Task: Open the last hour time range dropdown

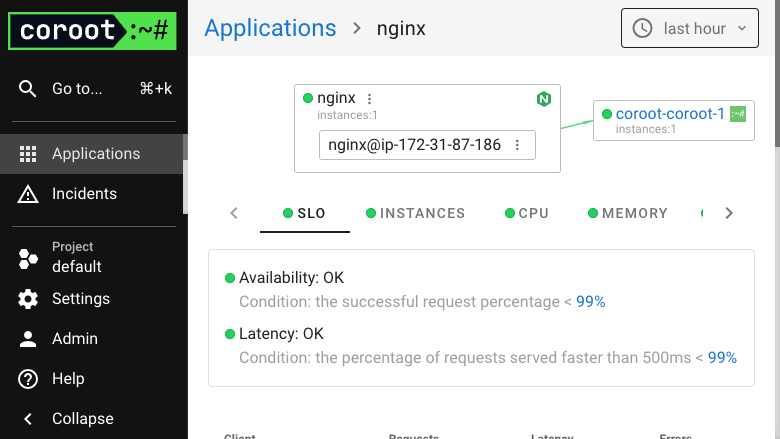Action: pyautogui.click(x=689, y=28)
